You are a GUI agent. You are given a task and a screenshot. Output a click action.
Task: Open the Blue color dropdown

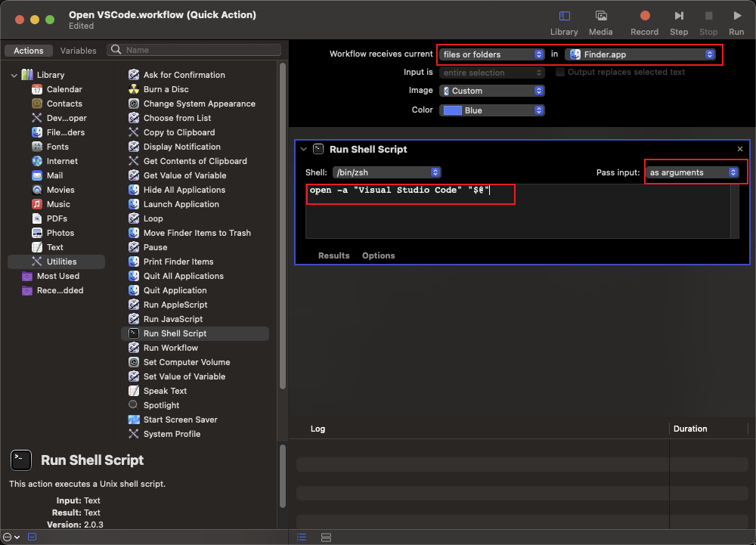pos(492,110)
